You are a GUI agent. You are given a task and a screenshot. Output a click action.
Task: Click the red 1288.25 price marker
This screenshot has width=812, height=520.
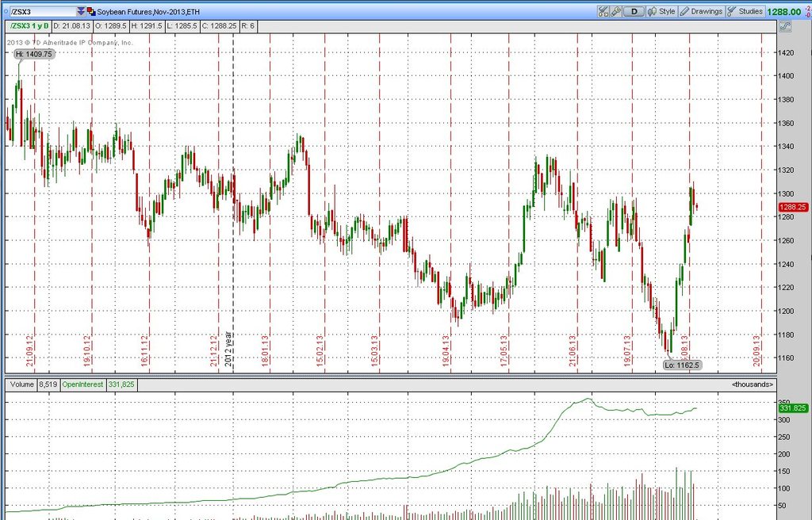pos(794,206)
